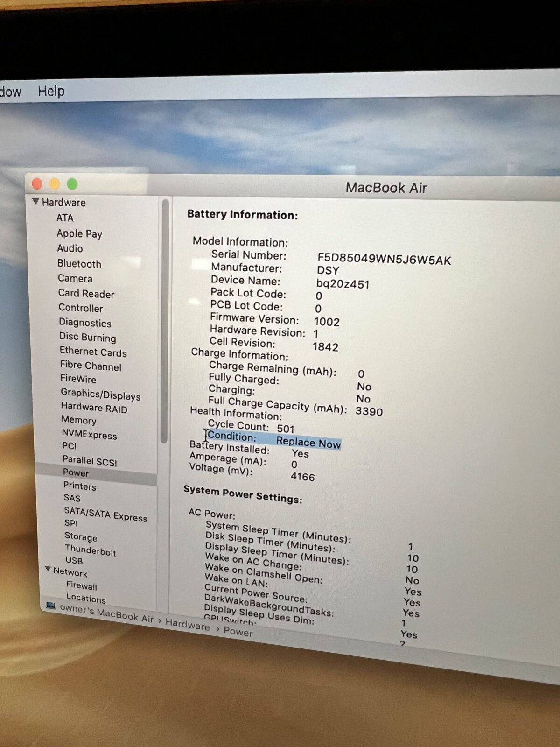Click Hardware in the path bar
Image resolution: width=560 pixels, height=747 pixels.
coord(188,624)
